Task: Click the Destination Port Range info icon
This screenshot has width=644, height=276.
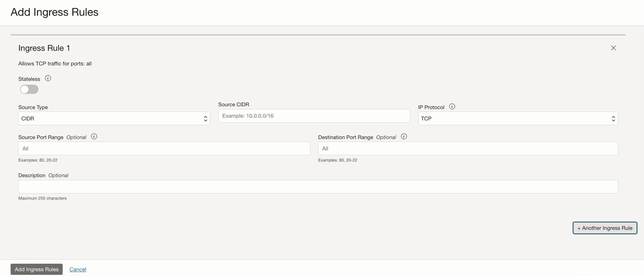Action: [x=404, y=136]
